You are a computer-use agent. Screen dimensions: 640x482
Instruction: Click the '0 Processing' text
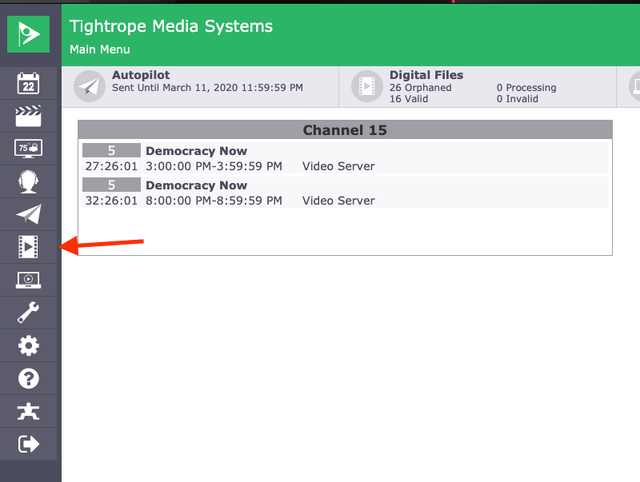526,88
